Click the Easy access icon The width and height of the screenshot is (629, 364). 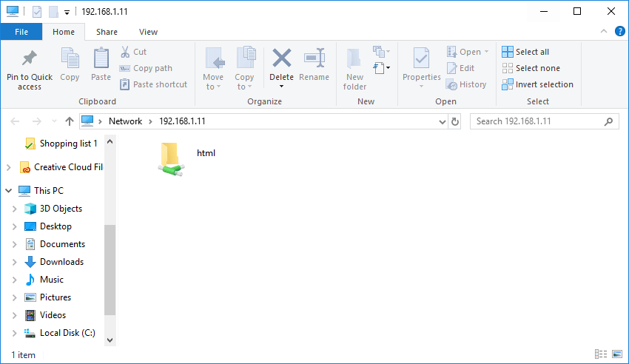click(x=379, y=68)
